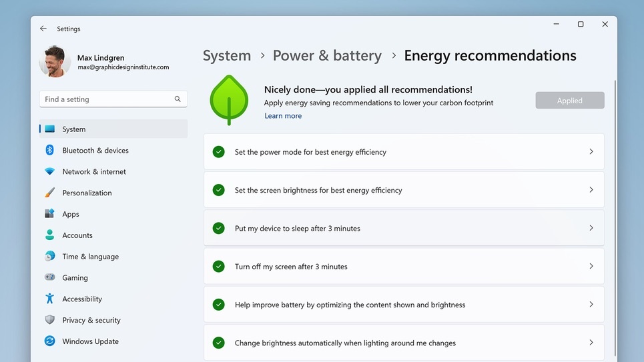Image resolution: width=644 pixels, height=362 pixels.
Task: Open the System menu item
Action: [113, 129]
